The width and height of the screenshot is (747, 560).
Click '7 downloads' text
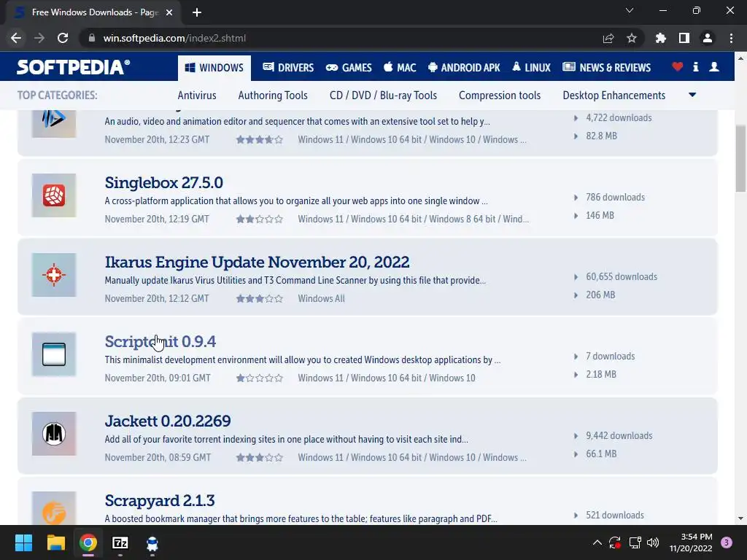(611, 356)
